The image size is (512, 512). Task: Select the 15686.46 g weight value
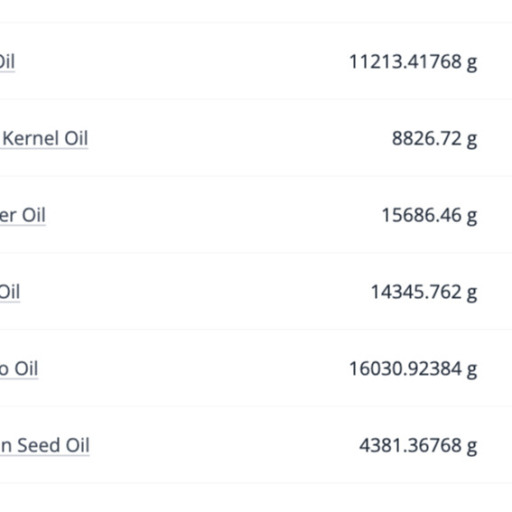click(x=429, y=215)
